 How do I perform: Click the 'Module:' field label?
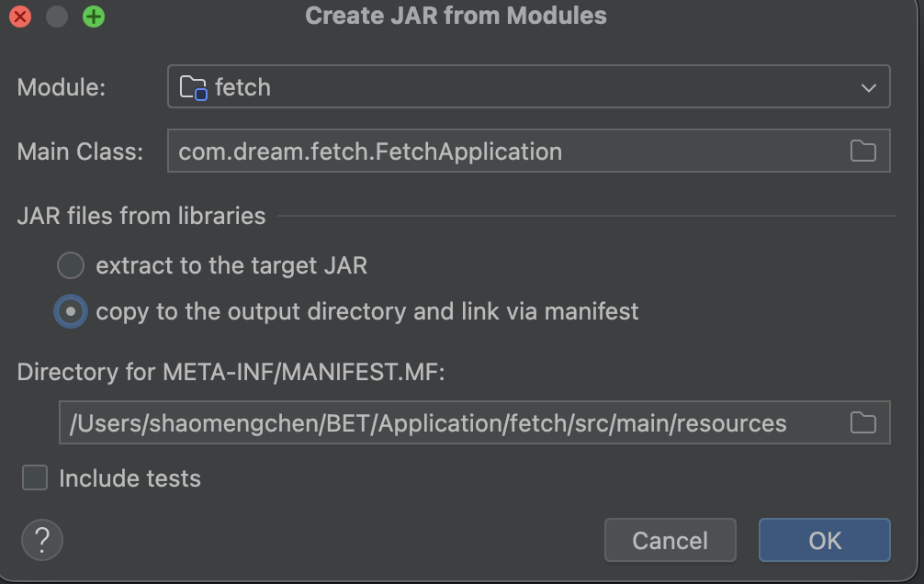pyautogui.click(x=62, y=88)
